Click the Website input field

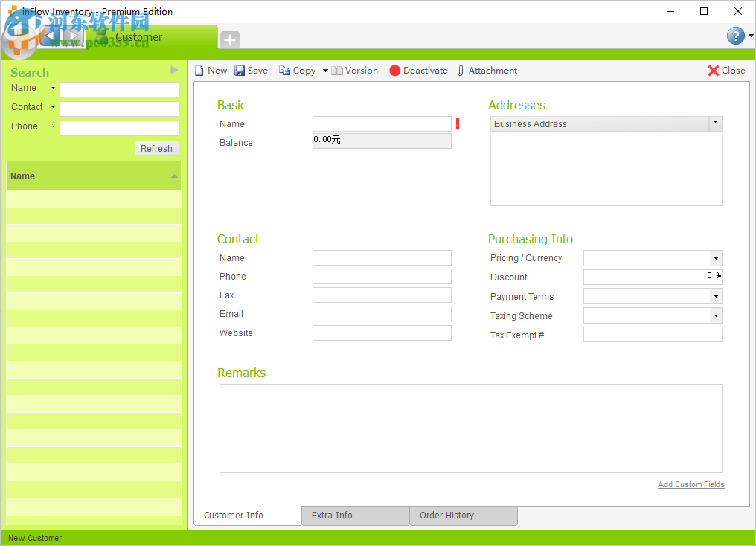coord(382,333)
